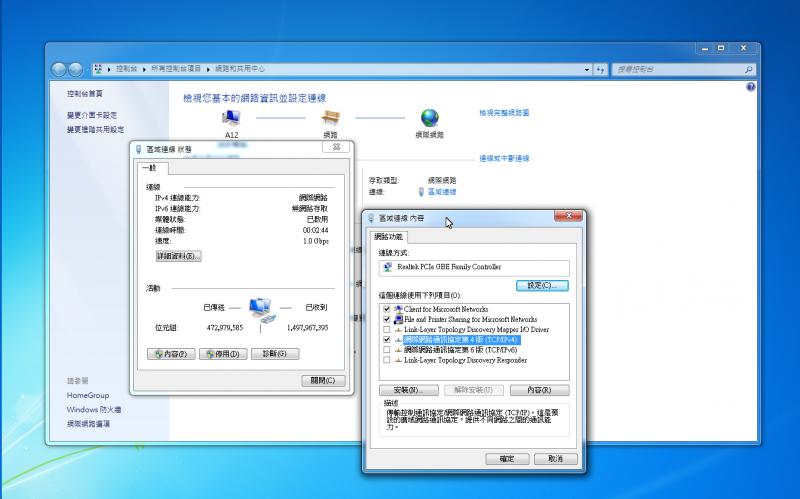
Task: Close the 區域連線 狀態 dialog with X
Action: [x=337, y=146]
